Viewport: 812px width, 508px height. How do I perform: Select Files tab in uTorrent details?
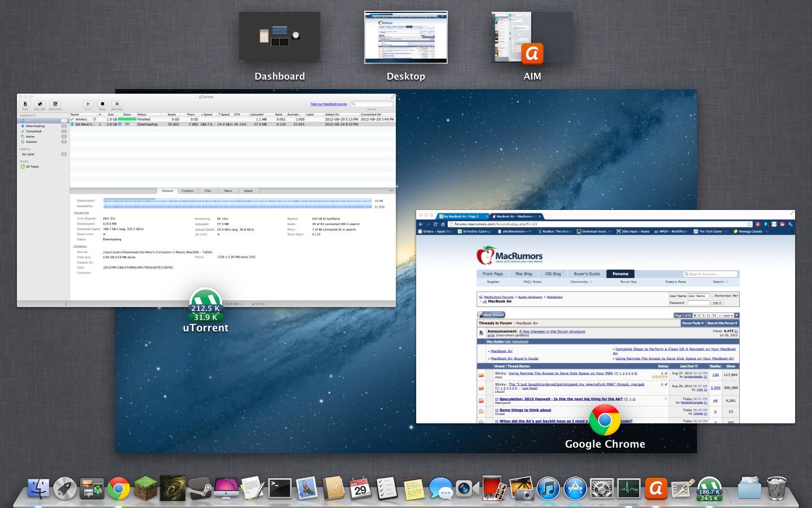click(208, 191)
